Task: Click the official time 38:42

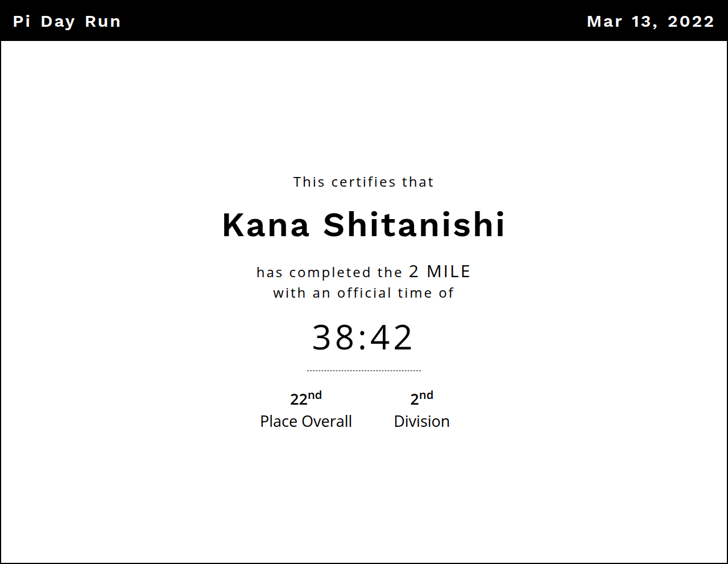Action: click(x=362, y=337)
